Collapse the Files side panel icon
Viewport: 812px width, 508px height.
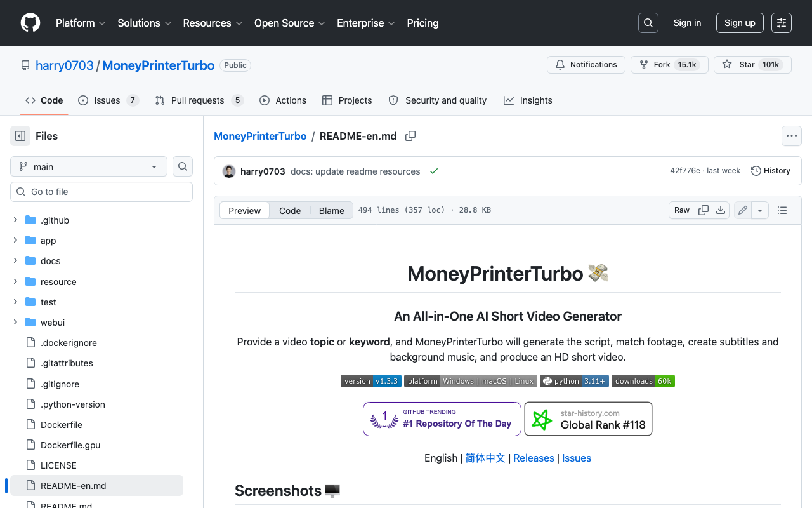[x=20, y=136]
